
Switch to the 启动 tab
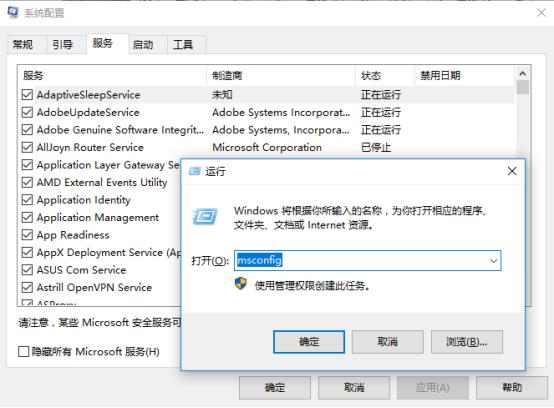pos(143,45)
